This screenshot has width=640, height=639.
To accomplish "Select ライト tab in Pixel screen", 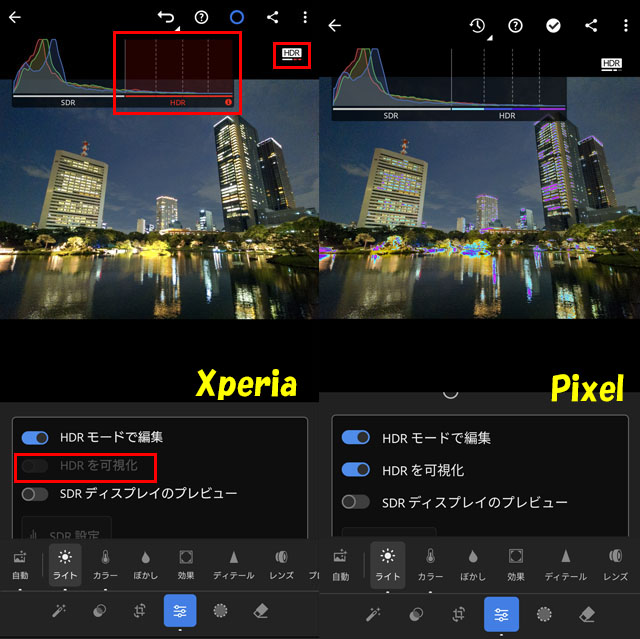I will 387,566.
